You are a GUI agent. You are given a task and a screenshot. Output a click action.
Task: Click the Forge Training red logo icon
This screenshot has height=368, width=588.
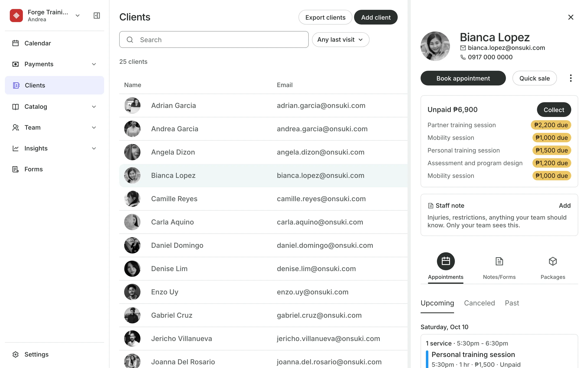[16, 16]
